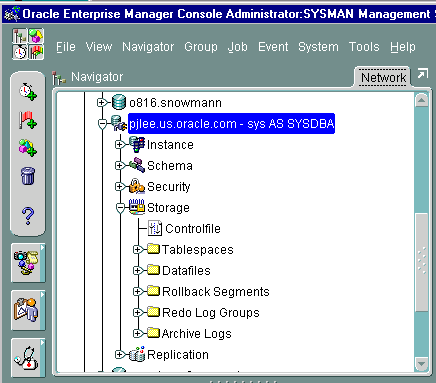This screenshot has height=383, width=436.
Task: Click the Storage node icon
Action: click(x=137, y=207)
